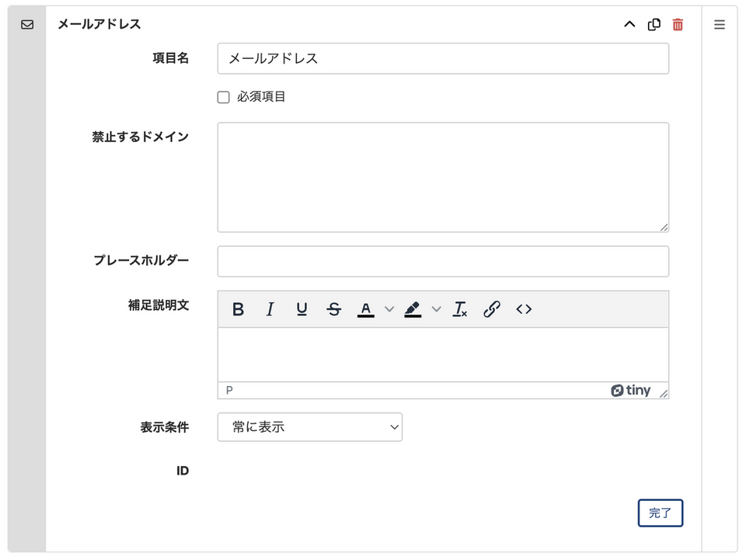Open text color options arrow
The image size is (746, 560).
(389, 309)
